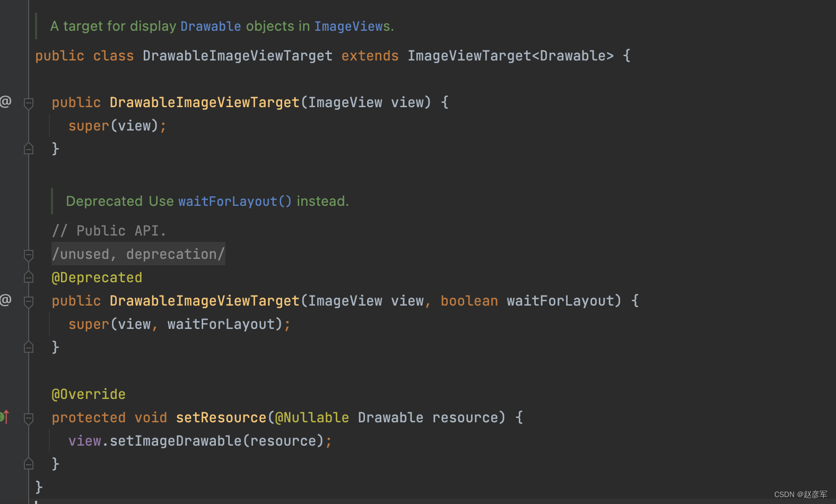Click the class name DrawableImageViewTarget in the declaration

(238, 56)
